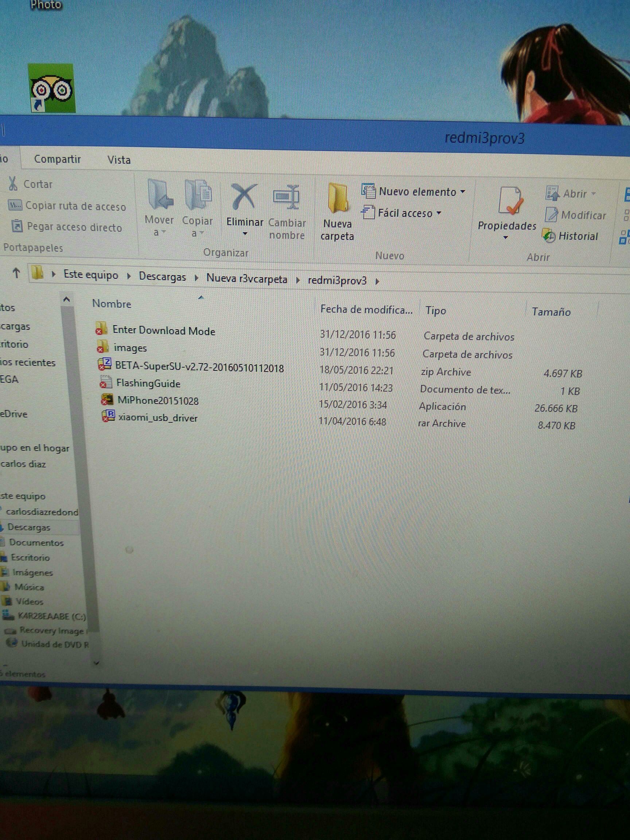Click the Cortar scissors icon
Screen dimensions: 630x840
(x=13, y=183)
